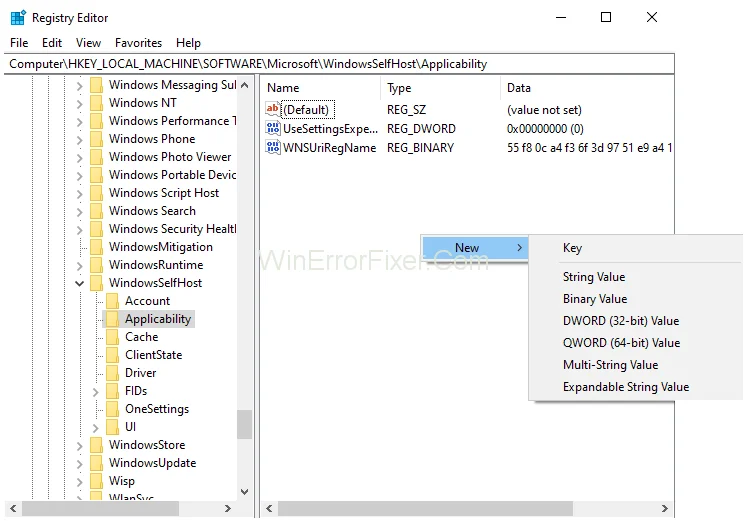747x521 pixels.
Task: Click the Wisp folder icon
Action: pos(96,481)
